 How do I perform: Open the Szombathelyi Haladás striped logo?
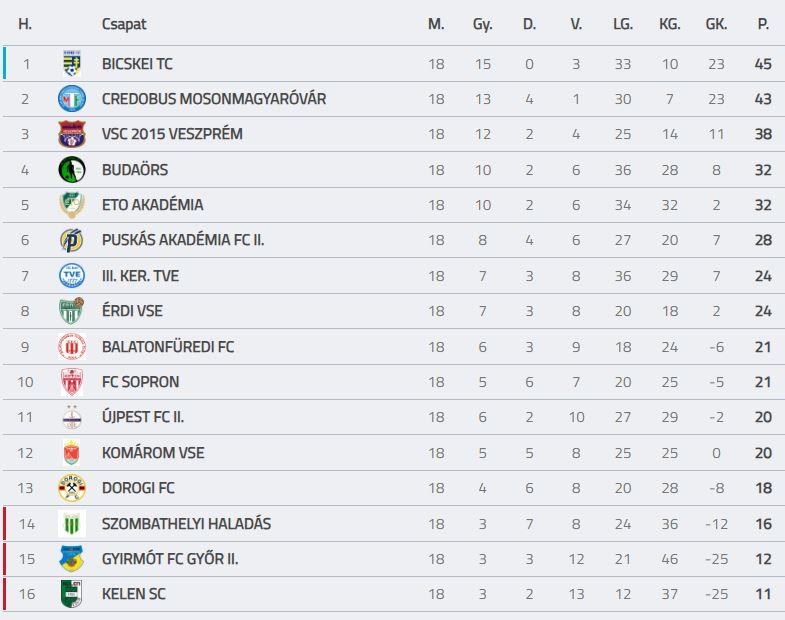click(x=72, y=523)
